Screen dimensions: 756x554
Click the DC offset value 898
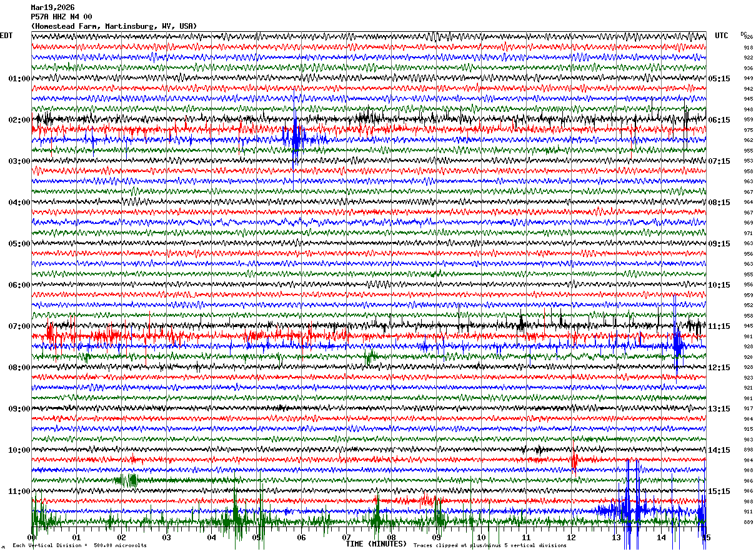tap(748, 450)
